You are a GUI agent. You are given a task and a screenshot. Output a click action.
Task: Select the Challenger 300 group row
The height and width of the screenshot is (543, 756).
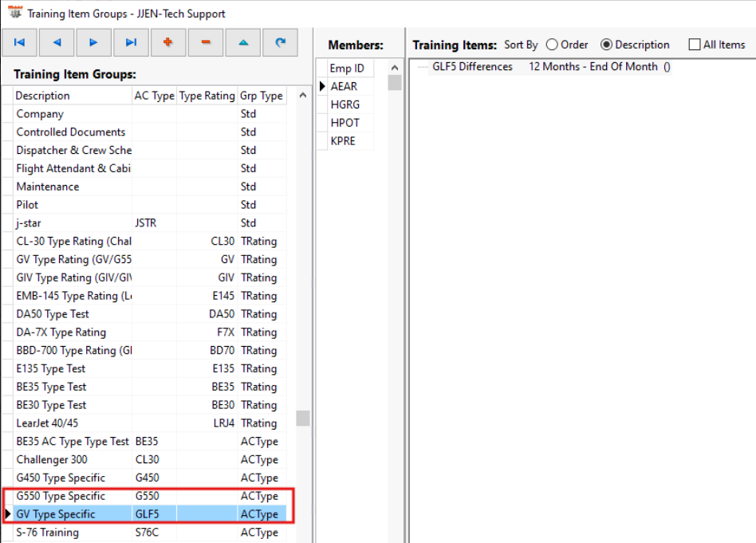click(149, 459)
